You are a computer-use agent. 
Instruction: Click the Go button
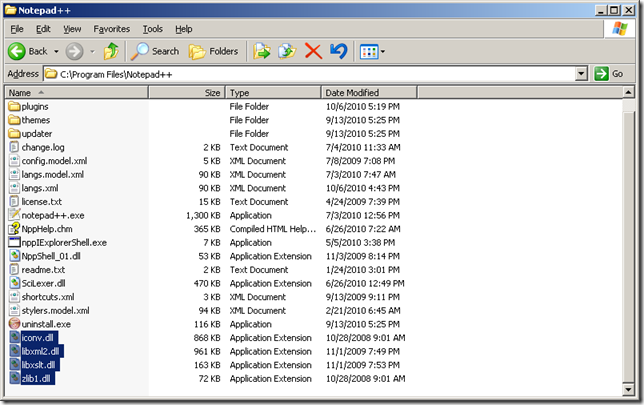click(x=609, y=74)
